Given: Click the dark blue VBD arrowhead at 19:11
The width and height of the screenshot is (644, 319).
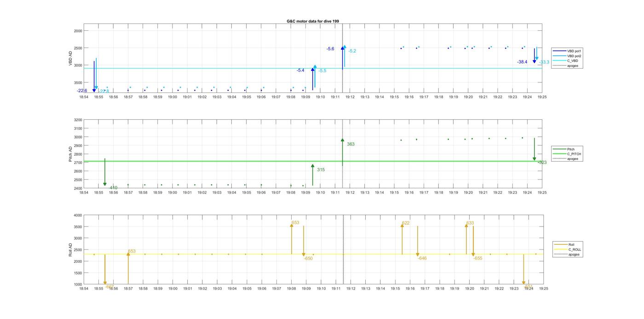Looking at the screenshot, I should [342, 48].
